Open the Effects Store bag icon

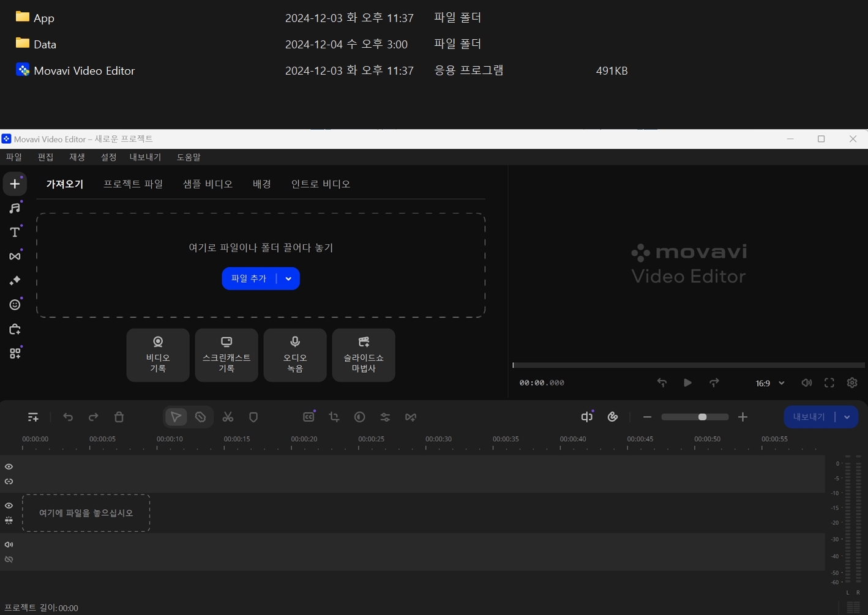[15, 329]
